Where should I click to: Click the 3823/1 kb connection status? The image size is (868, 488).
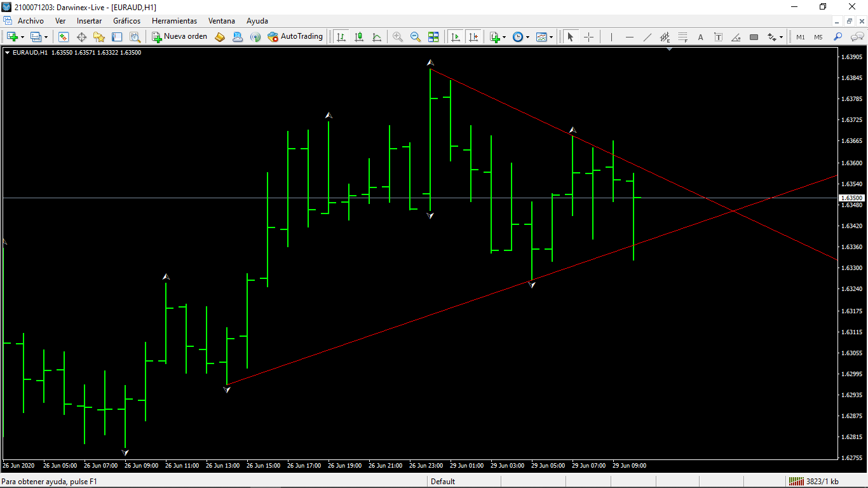[x=815, y=482]
